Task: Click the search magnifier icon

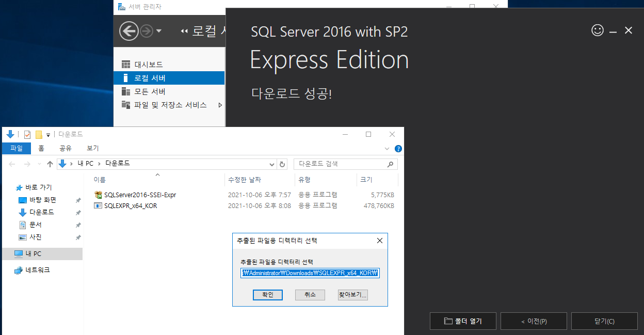Action: 390,164
